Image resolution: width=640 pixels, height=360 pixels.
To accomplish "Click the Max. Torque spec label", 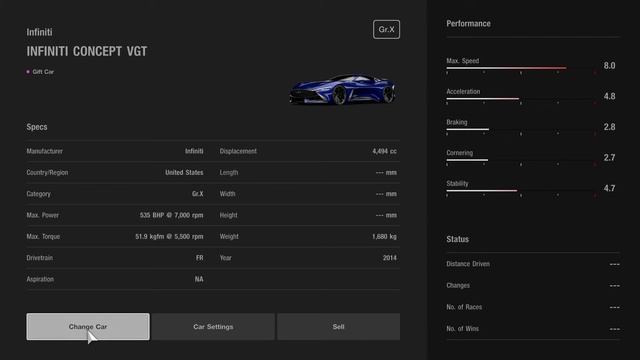I will coord(43,237).
